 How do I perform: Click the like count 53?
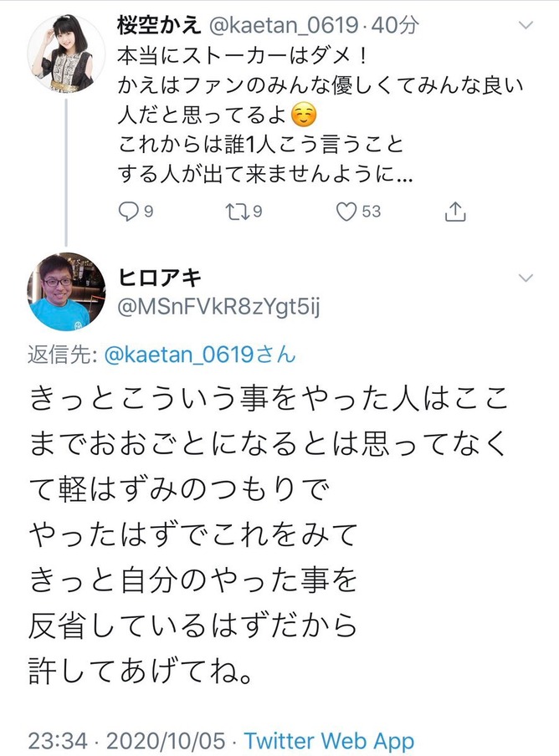click(x=371, y=212)
